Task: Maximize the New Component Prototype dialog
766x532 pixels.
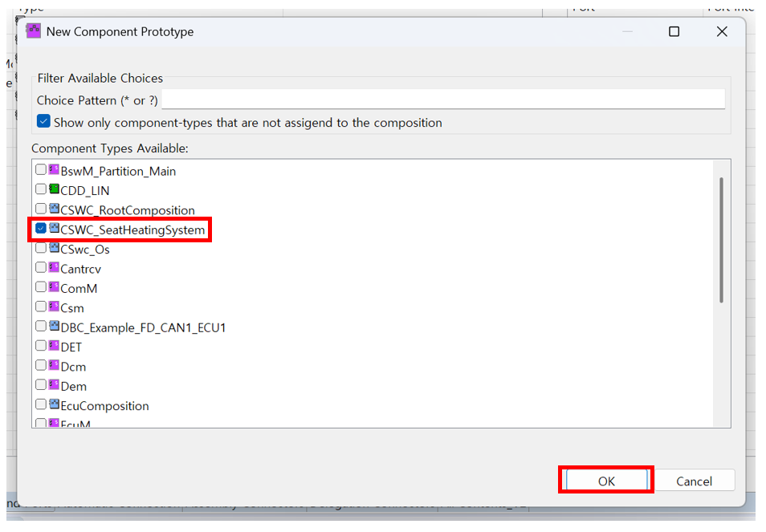Action: 674,31
